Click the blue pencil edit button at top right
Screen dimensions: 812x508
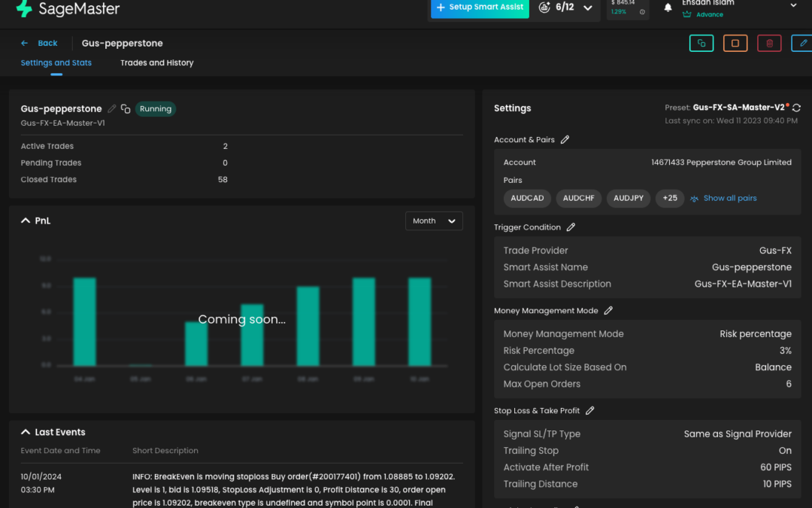pyautogui.click(x=802, y=44)
